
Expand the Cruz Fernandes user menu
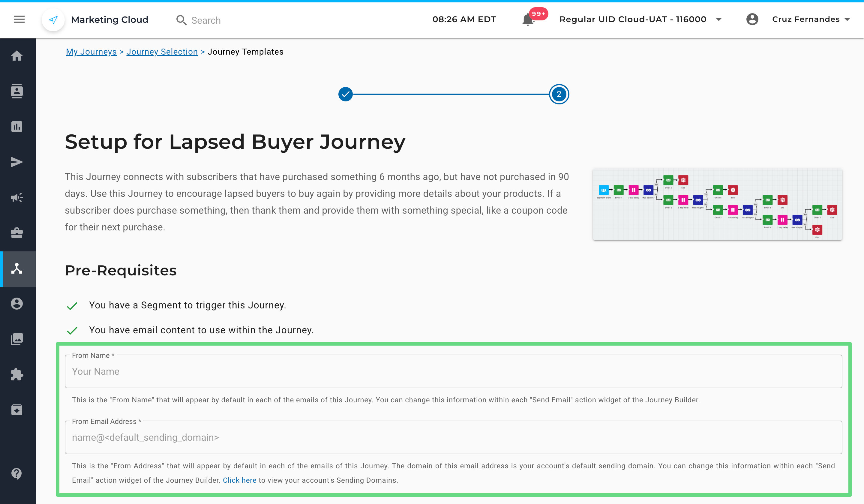[x=811, y=19]
